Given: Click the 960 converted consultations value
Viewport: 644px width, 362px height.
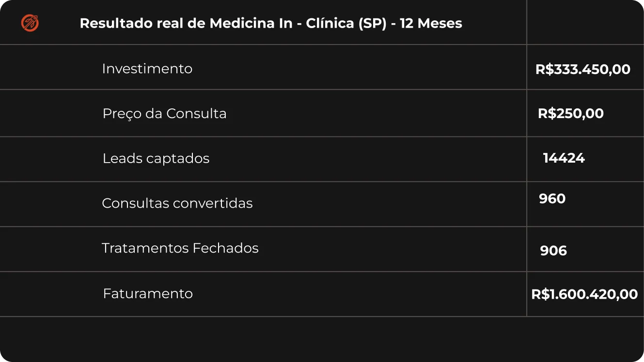Looking at the screenshot, I should point(552,199).
